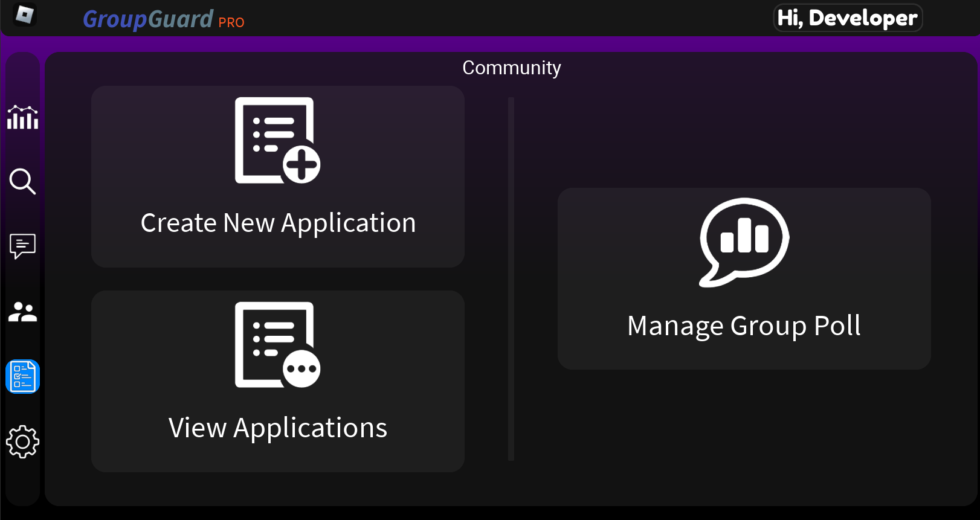Open the analytics chart sidebar icon
This screenshot has height=520, width=980.
tap(23, 117)
